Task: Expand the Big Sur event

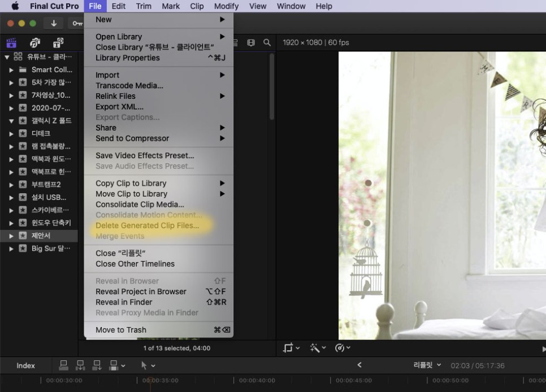Action: (11, 249)
